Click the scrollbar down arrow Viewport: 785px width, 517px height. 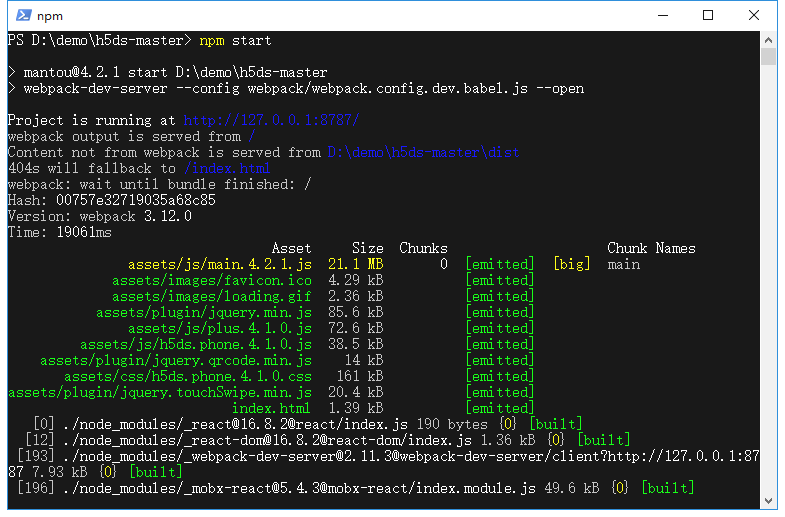tap(768, 501)
